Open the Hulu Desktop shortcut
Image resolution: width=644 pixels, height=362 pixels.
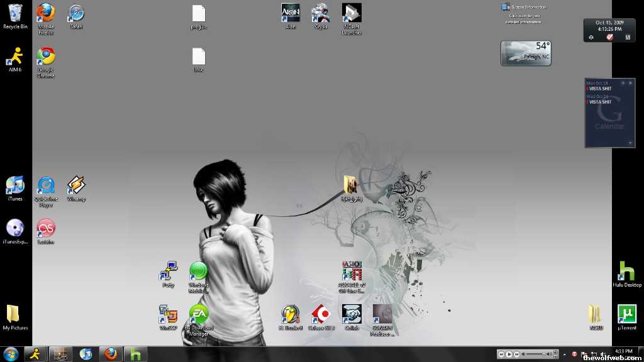click(626, 271)
